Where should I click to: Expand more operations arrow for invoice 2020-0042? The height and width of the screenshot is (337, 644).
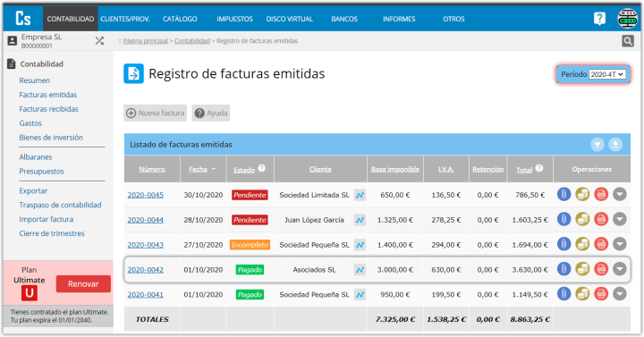pyautogui.click(x=619, y=269)
